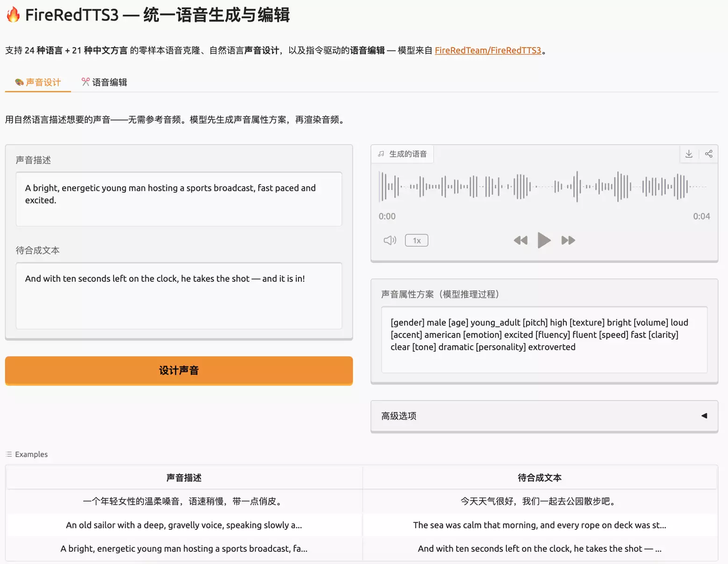
Task: Choose example text 今天天气很好
Action: 540,501
